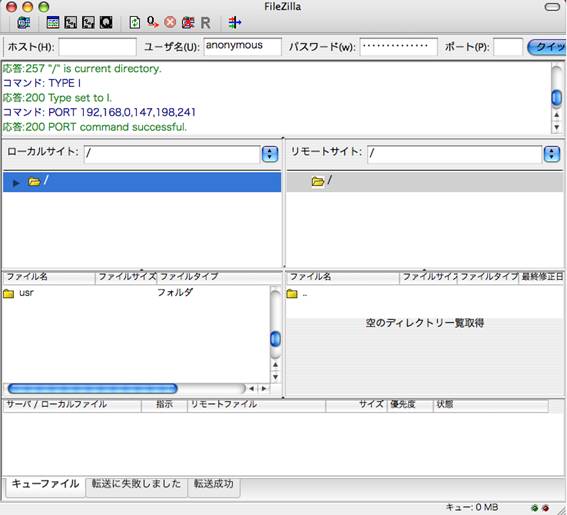
Task: Click the queue remote file column header
Action: (x=256, y=405)
